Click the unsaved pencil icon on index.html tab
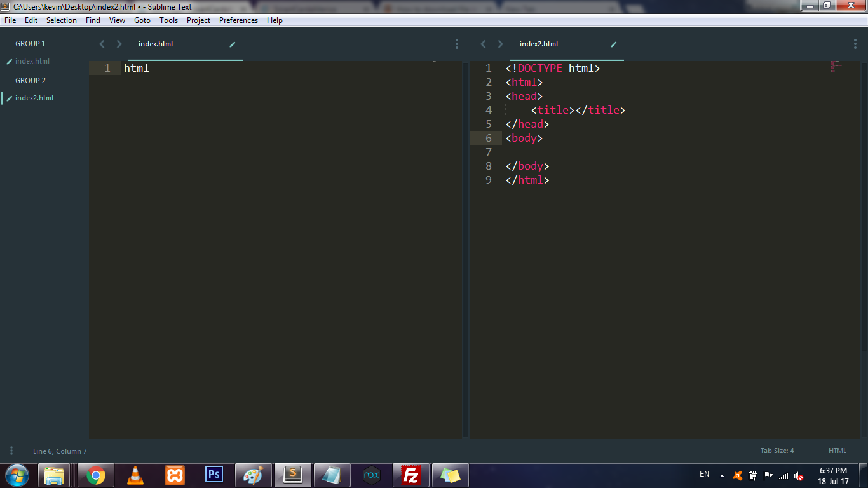Viewport: 868px width, 488px height. tap(233, 44)
